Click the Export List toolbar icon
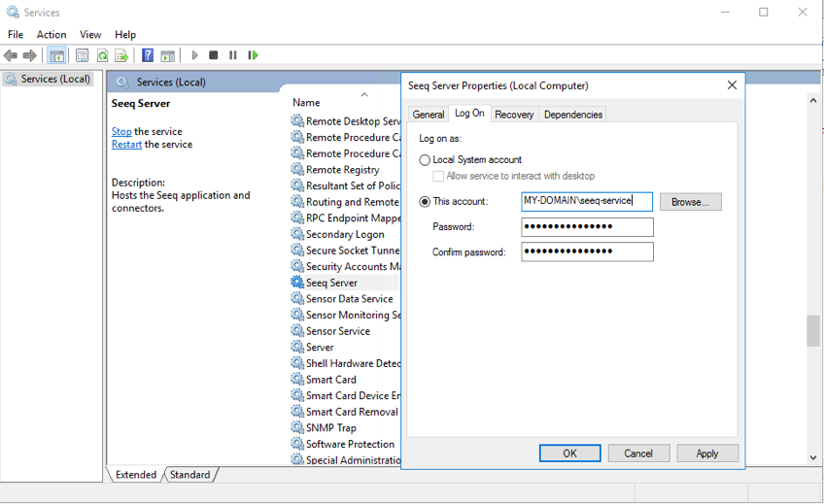Screen dimensions: 824x504 click(x=121, y=55)
